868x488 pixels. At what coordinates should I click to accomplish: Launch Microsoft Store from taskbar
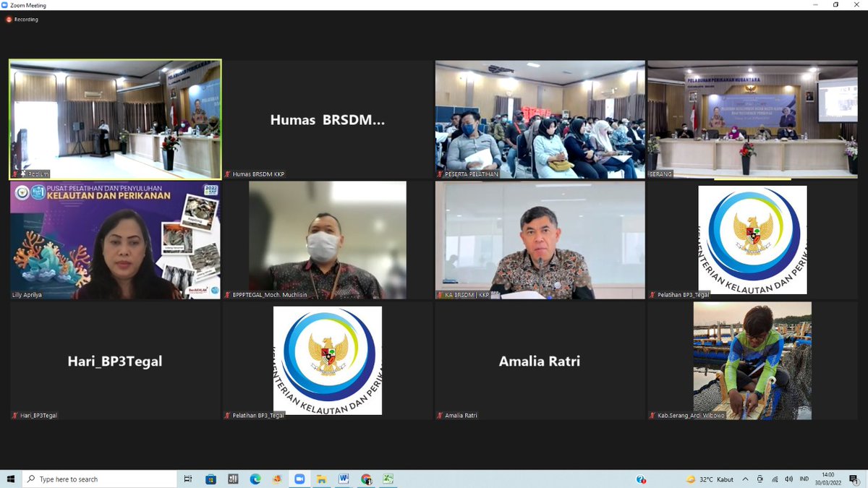pyautogui.click(x=211, y=479)
